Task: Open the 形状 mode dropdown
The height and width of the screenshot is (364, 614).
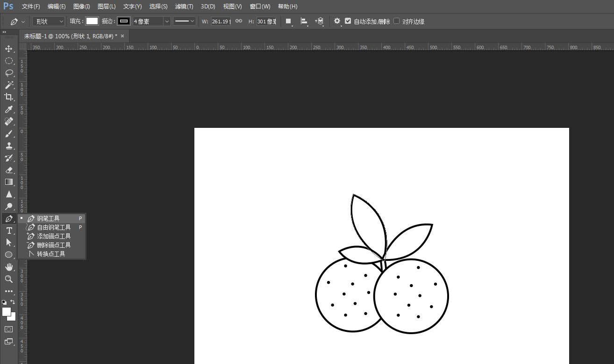Action: coord(49,21)
